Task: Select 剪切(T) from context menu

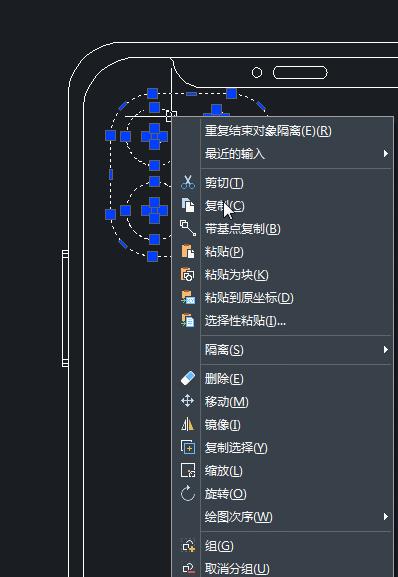Action: pos(283,183)
